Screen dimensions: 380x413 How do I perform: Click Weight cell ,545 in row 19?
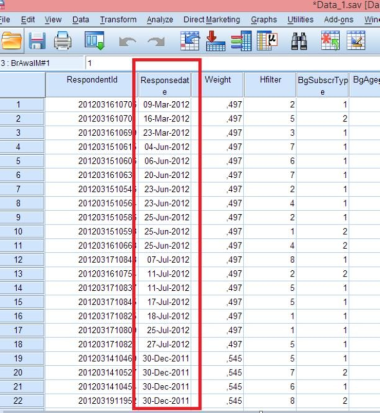218,358
